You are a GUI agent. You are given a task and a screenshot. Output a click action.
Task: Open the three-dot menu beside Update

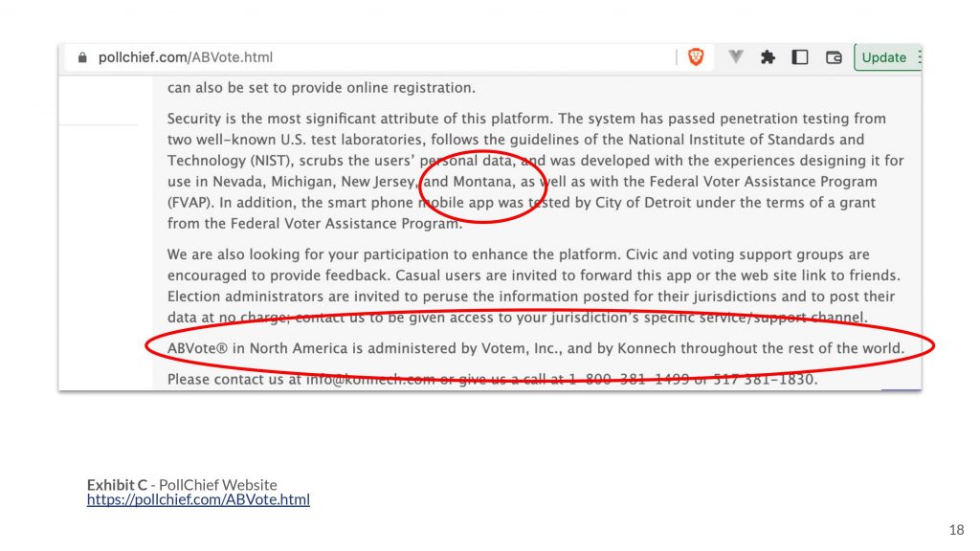(920, 57)
